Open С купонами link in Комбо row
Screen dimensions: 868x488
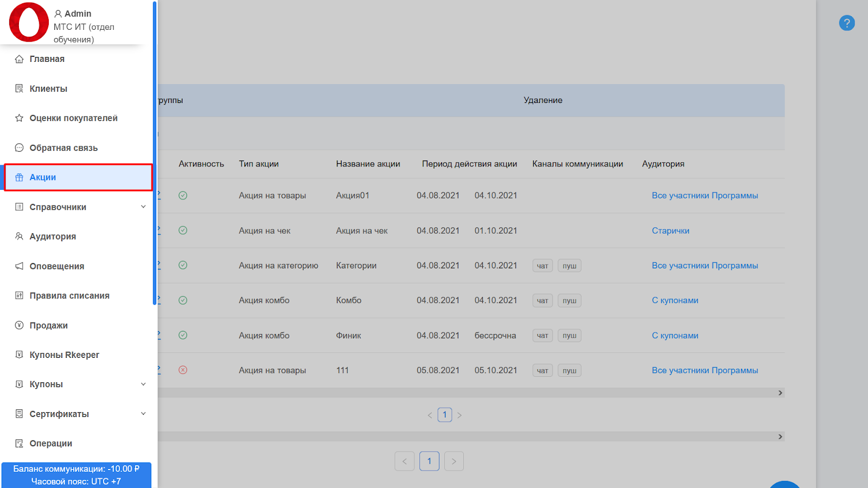[x=675, y=300]
